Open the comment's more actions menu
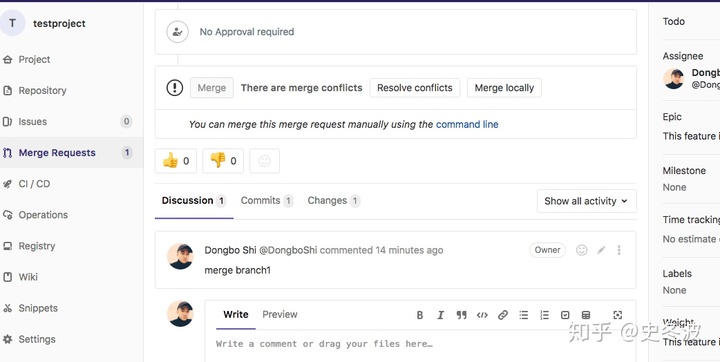 click(619, 250)
